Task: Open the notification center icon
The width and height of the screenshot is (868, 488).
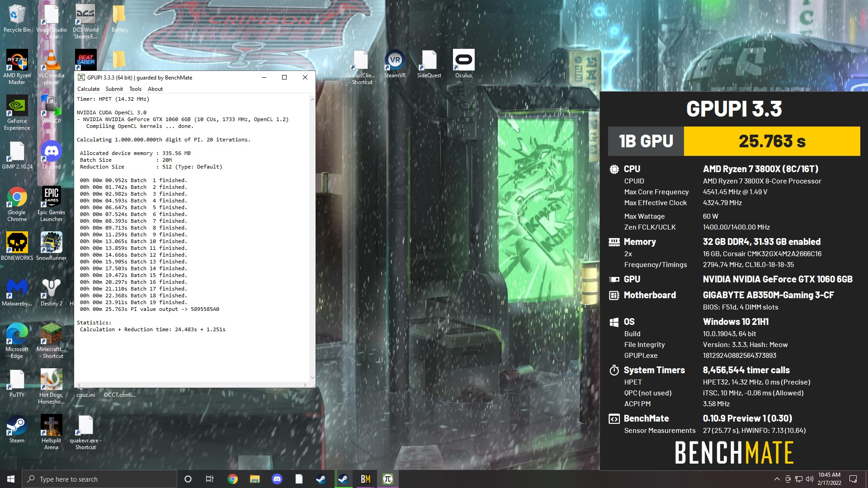Action: tap(853, 479)
